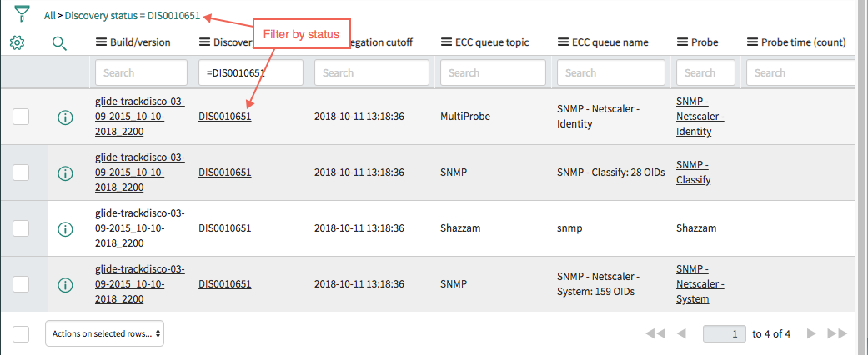The image size is (868, 355).
Task: Open the Actions on selected rows dropdown
Action: pyautogui.click(x=104, y=333)
